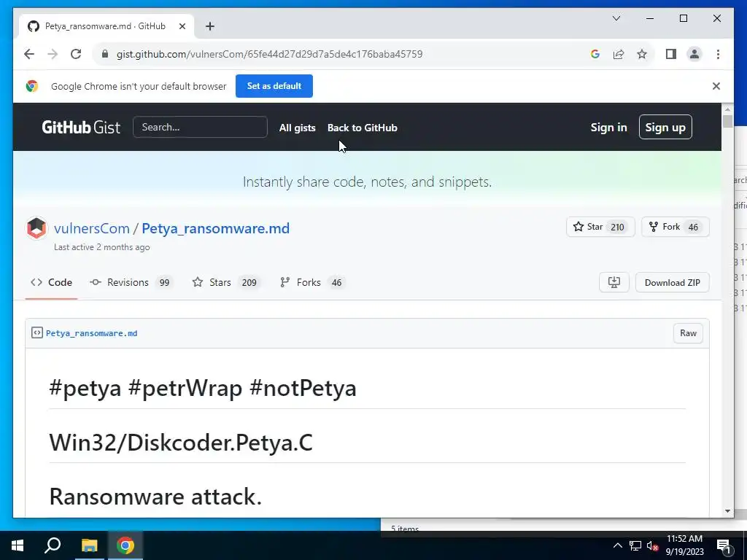Expand the tab search chevron
Viewport: 747px width, 560px height.
click(616, 18)
